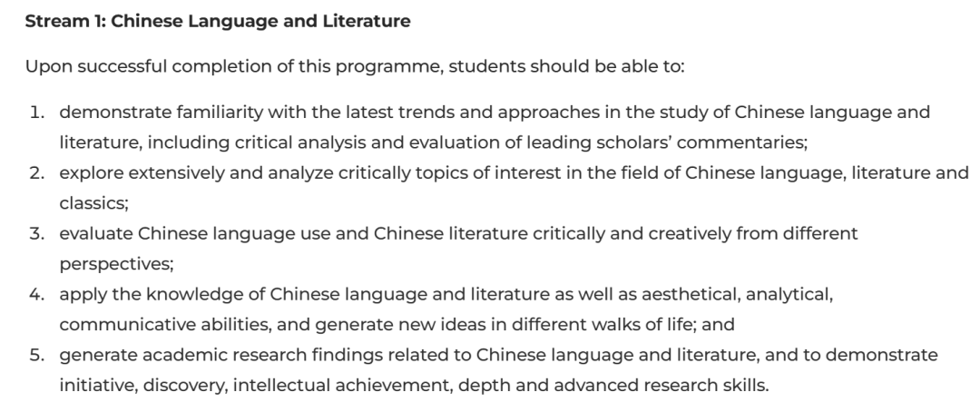980x412 pixels.
Task: Click the list number "3."
Action: tap(37, 233)
